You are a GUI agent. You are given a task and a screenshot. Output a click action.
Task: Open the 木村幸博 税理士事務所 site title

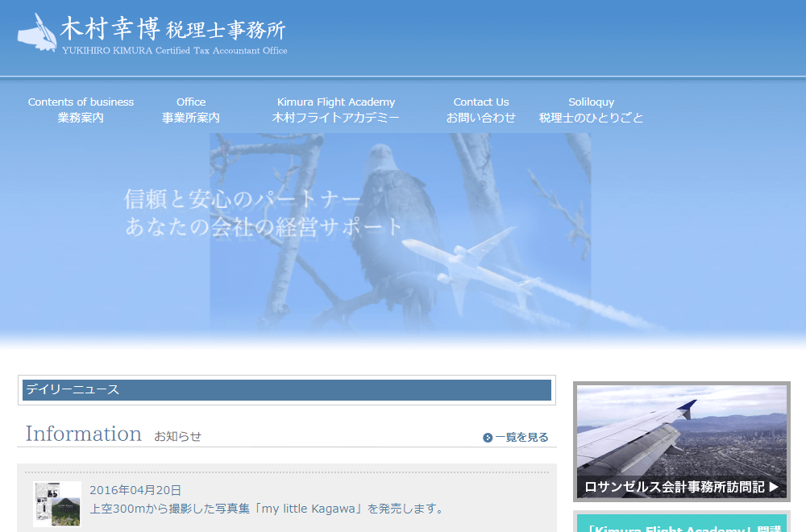pos(173,35)
